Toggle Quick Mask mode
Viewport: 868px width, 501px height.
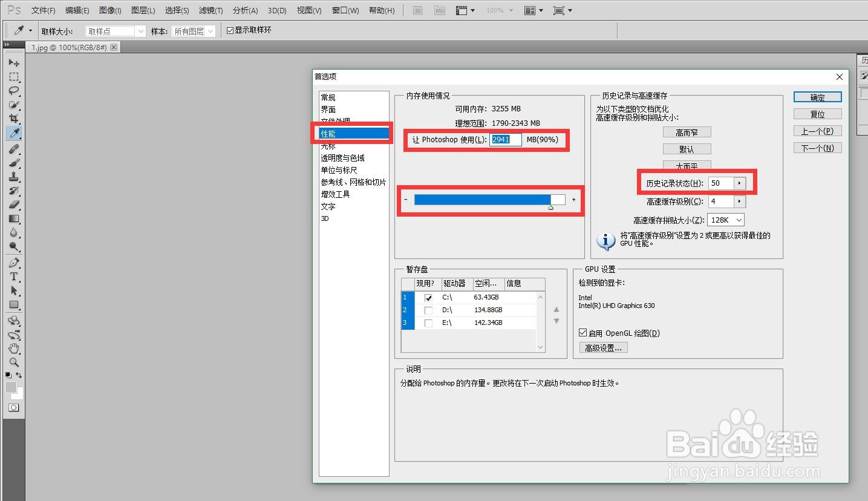(13, 408)
